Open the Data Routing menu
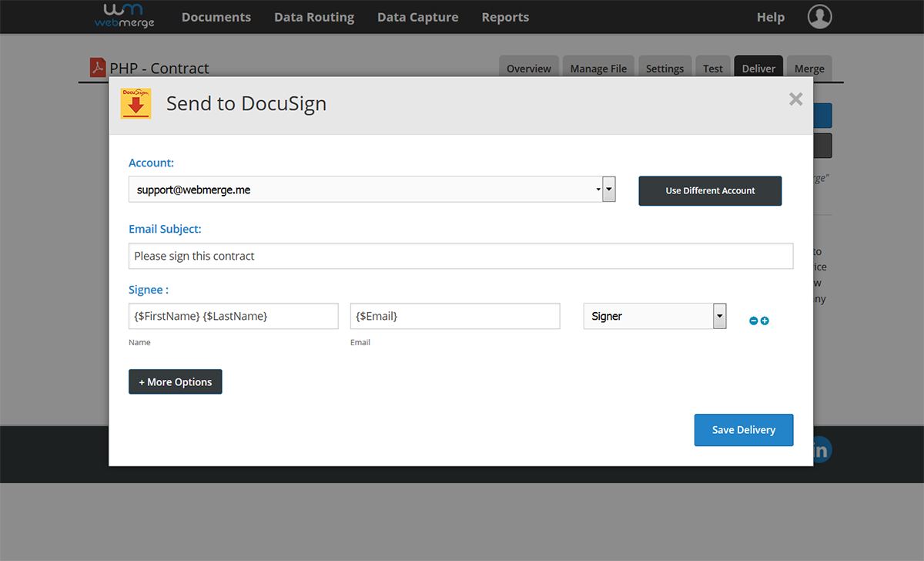The image size is (924, 561). (x=314, y=17)
